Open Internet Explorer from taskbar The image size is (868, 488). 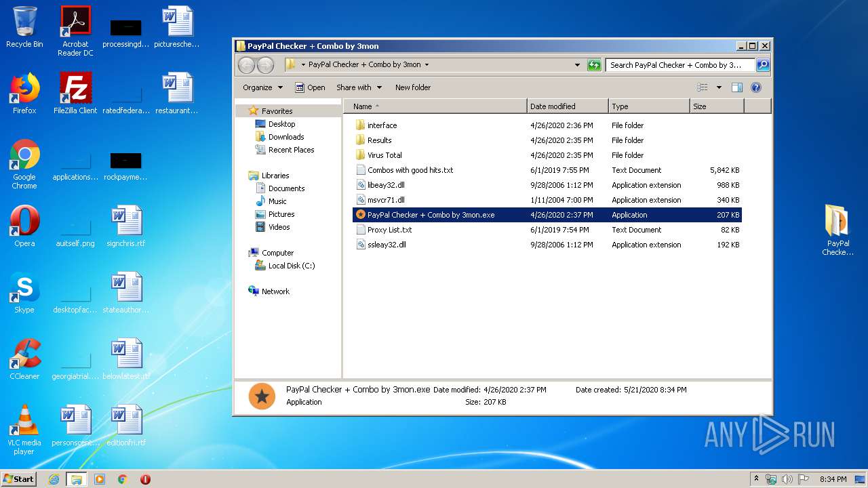(54, 479)
